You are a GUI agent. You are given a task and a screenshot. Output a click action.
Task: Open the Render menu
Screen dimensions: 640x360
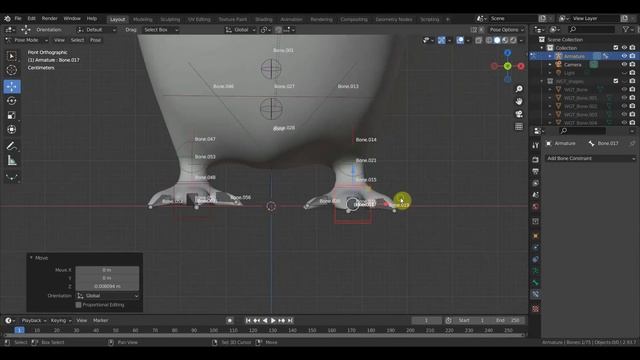[x=49, y=18]
